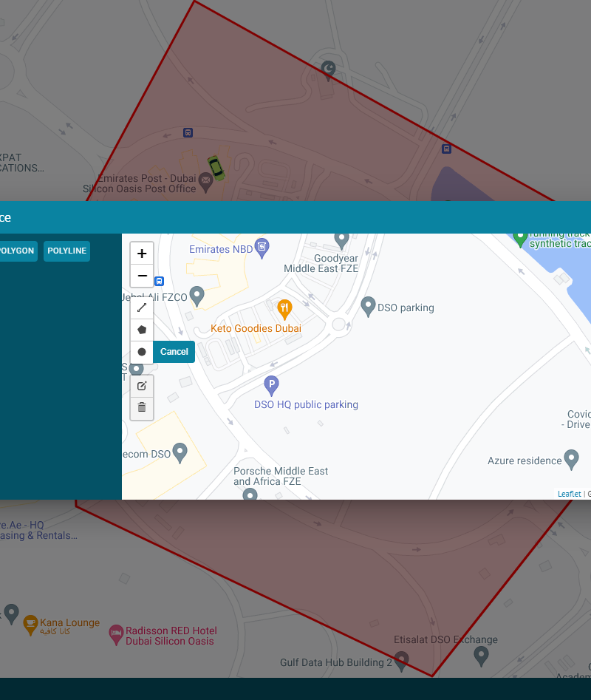
Task: Cancel the circle drawing
Action: 174,352
